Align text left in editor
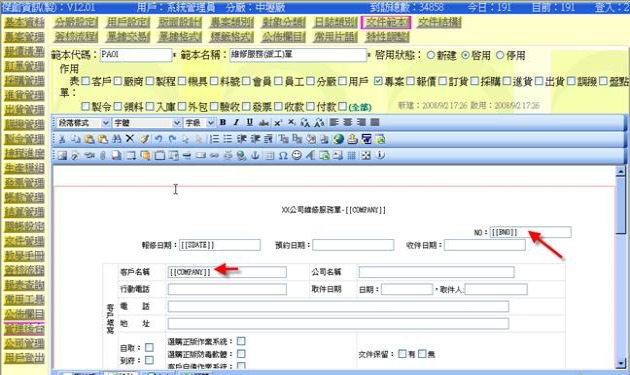Screen dimensions: 630x375 point(334,122)
